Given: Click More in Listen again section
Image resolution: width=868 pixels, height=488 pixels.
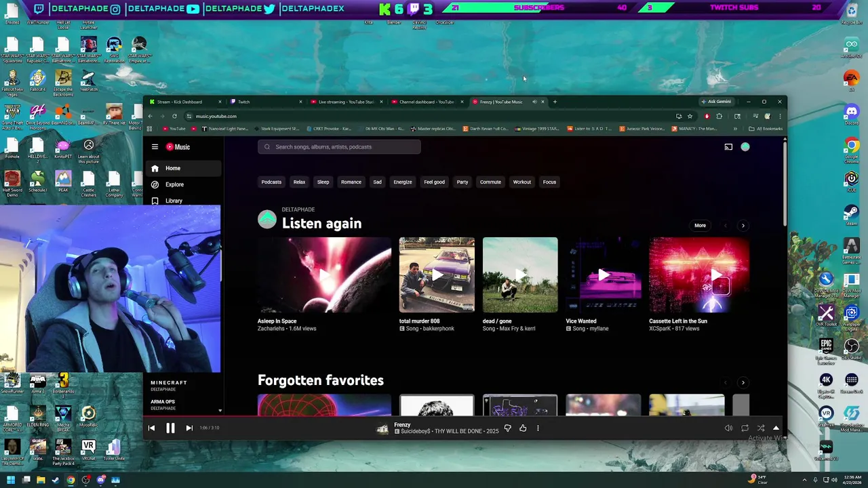Looking at the screenshot, I should 700,226.
